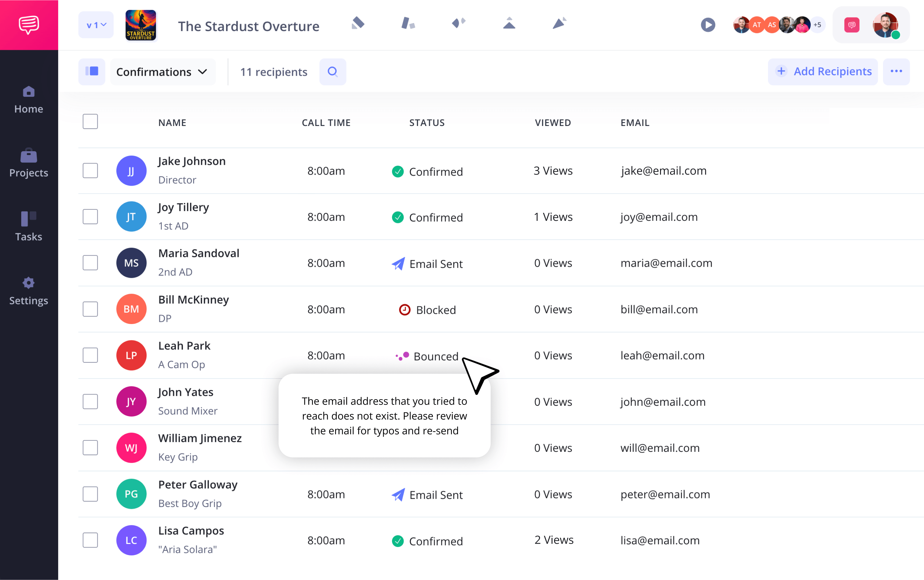Toggle the select-all checkbox in header row
Viewport: 924px width, 580px height.
pyautogui.click(x=90, y=122)
